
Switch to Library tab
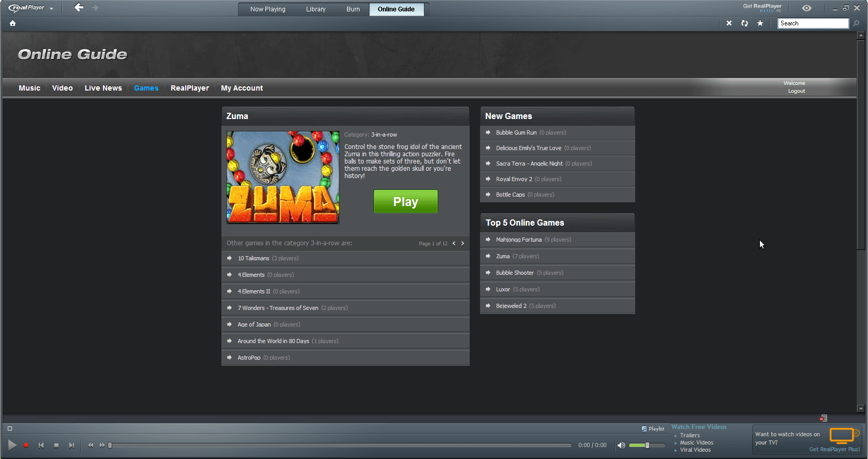pos(316,9)
